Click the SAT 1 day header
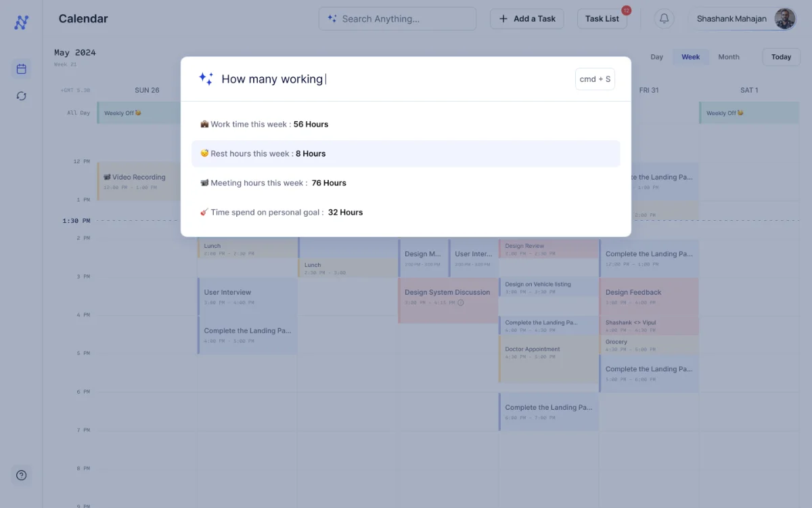Image resolution: width=812 pixels, height=508 pixels. [x=749, y=90]
